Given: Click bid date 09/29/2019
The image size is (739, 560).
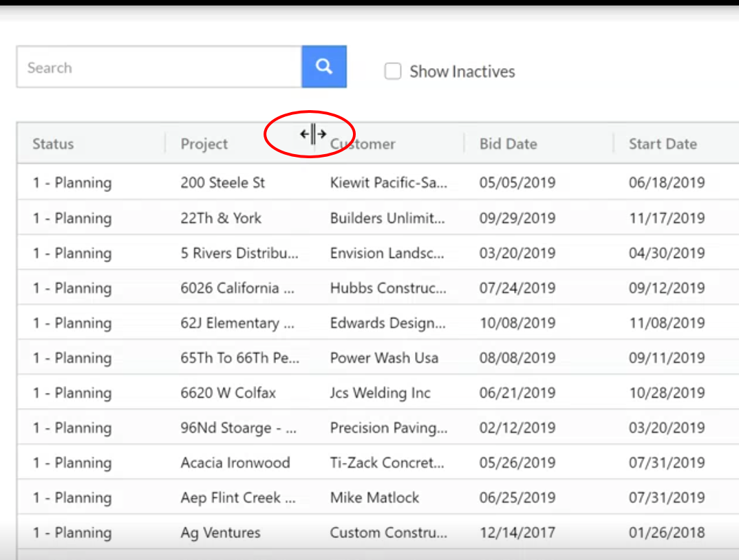Looking at the screenshot, I should 517,218.
